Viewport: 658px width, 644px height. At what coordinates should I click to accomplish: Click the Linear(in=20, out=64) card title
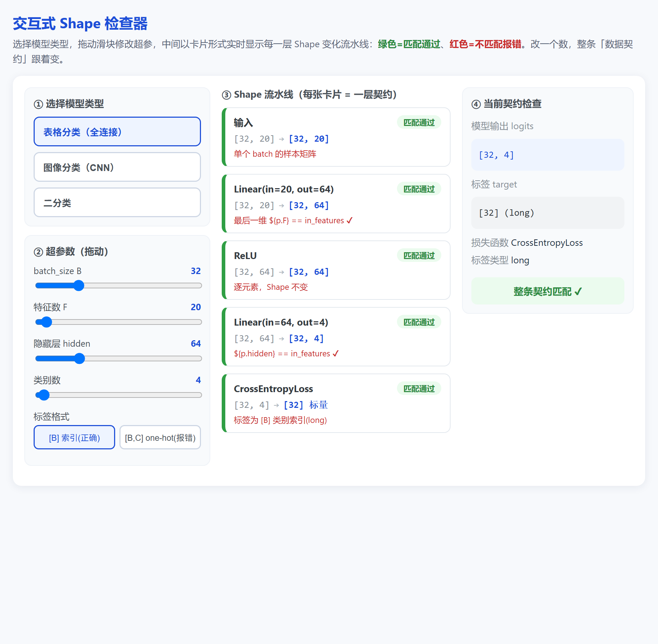pyautogui.click(x=284, y=189)
